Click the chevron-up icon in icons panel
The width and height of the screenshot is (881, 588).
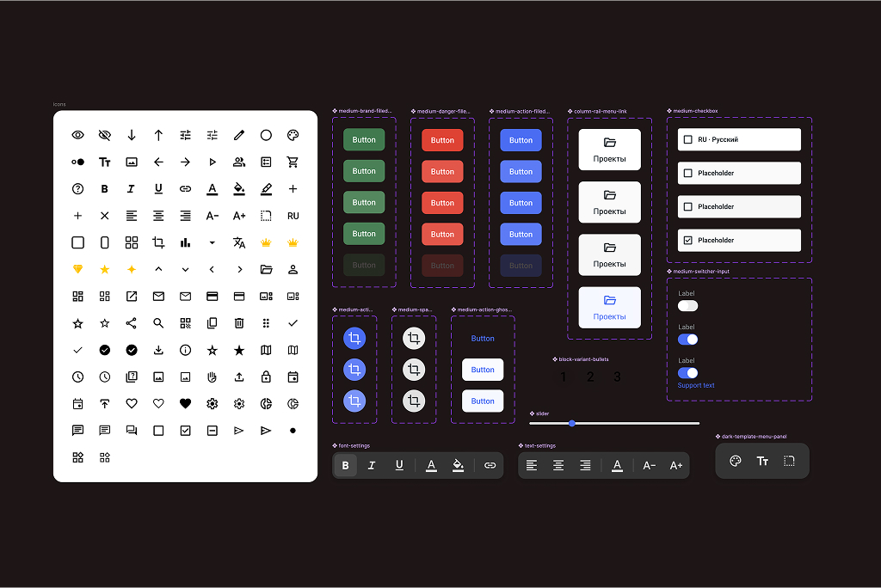(158, 269)
